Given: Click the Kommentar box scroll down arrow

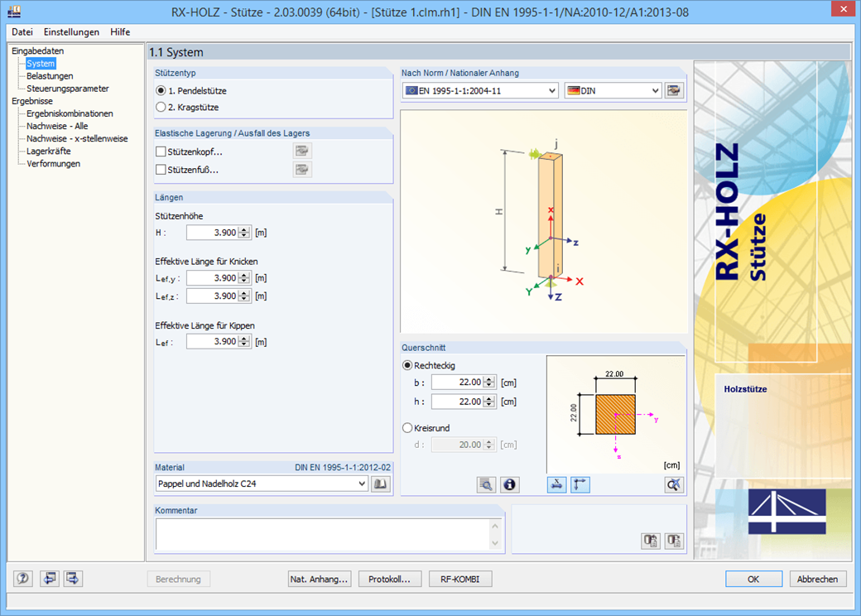Looking at the screenshot, I should pyautogui.click(x=495, y=543).
